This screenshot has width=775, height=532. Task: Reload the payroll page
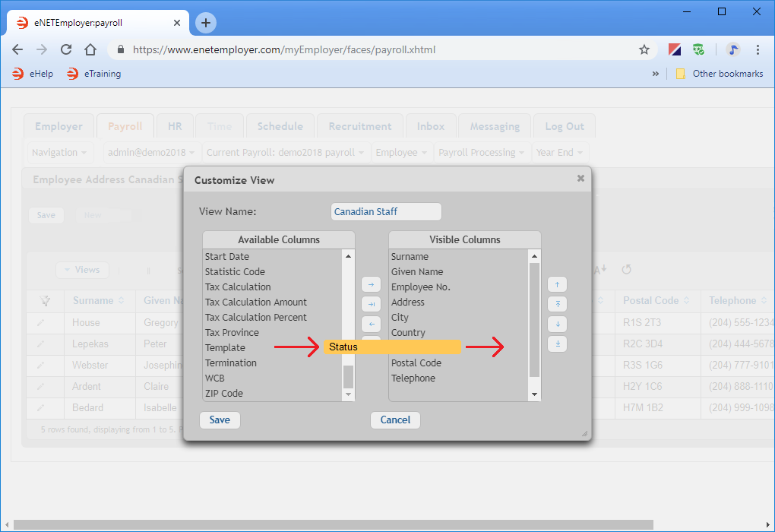point(66,50)
